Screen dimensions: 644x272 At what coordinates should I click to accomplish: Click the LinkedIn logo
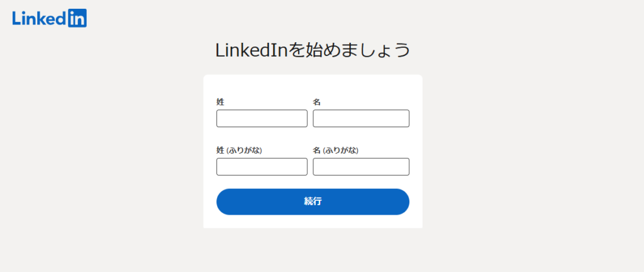click(x=49, y=18)
